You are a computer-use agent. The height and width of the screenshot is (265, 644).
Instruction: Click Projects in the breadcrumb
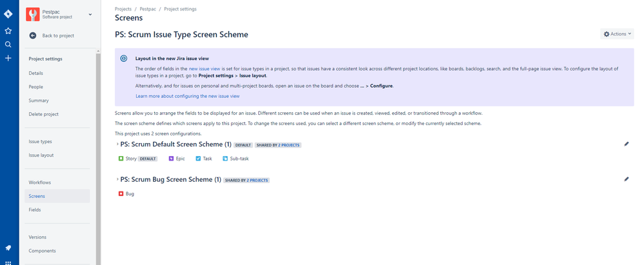[x=123, y=9]
